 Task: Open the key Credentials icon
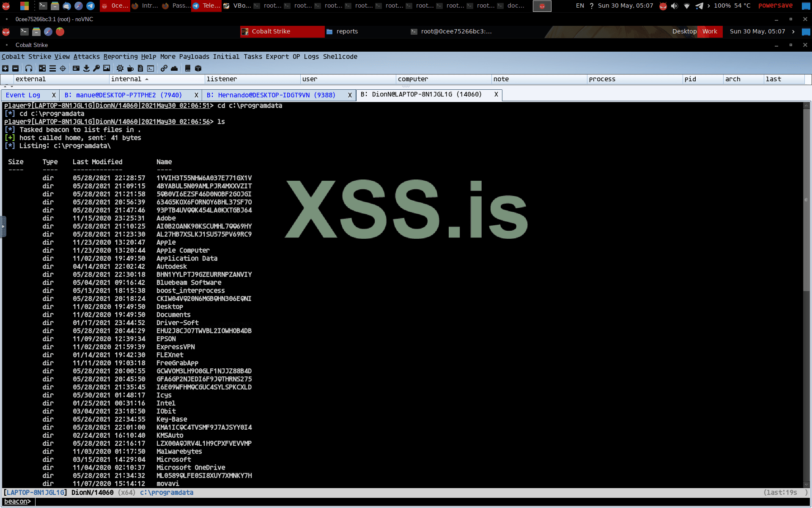(96, 68)
